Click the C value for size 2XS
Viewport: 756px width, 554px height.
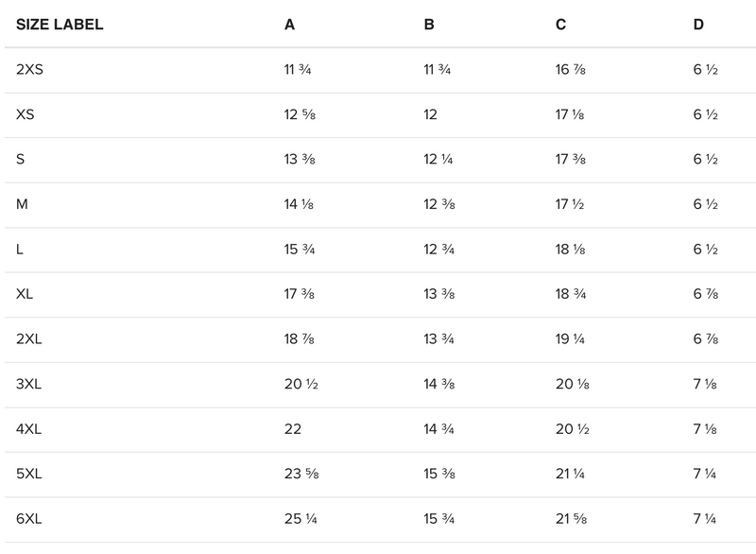pos(571,70)
